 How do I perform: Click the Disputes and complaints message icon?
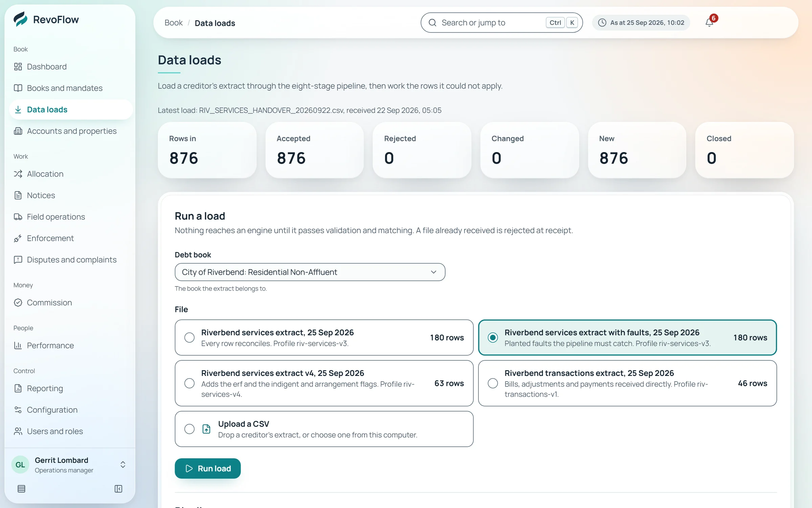pyautogui.click(x=18, y=260)
